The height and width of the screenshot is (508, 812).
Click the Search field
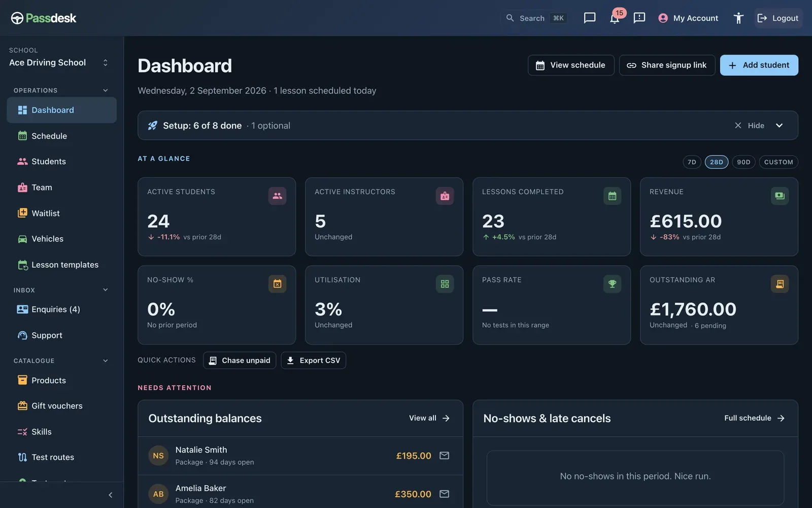point(536,18)
